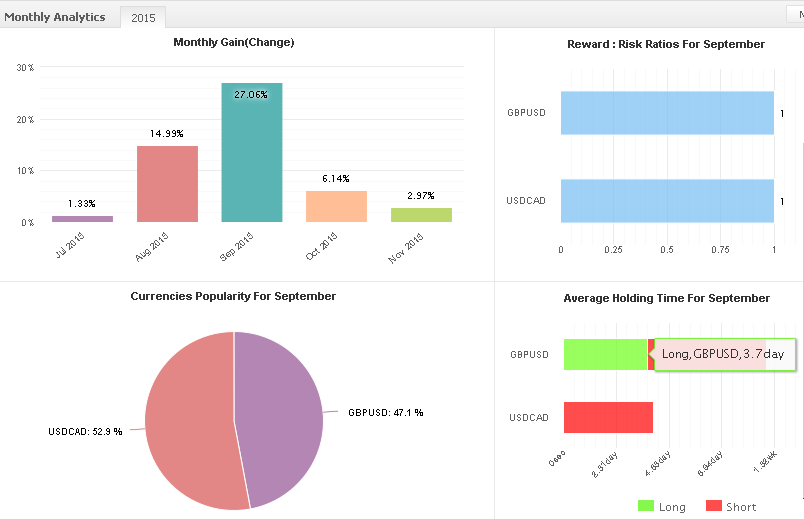Select the Aug 2015 bar showing 14.99%

(167, 184)
